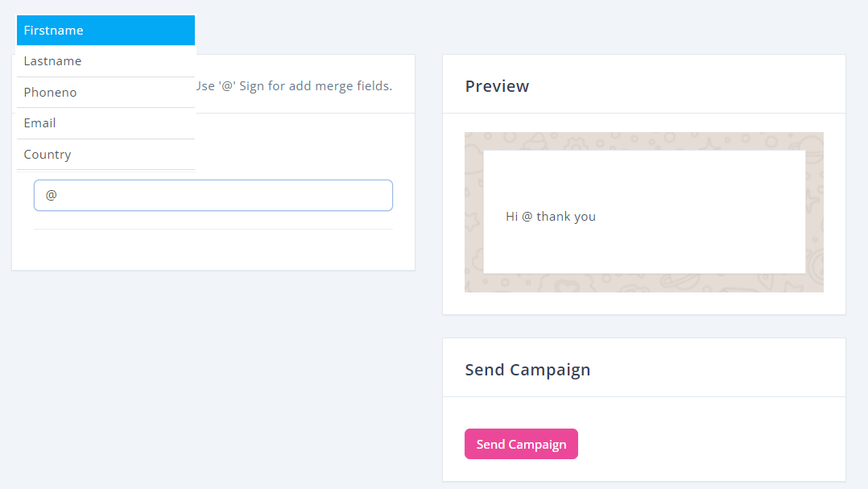This screenshot has width=868, height=489.
Task: Click the quoted '@' symbol in the hint text
Action: (227, 86)
